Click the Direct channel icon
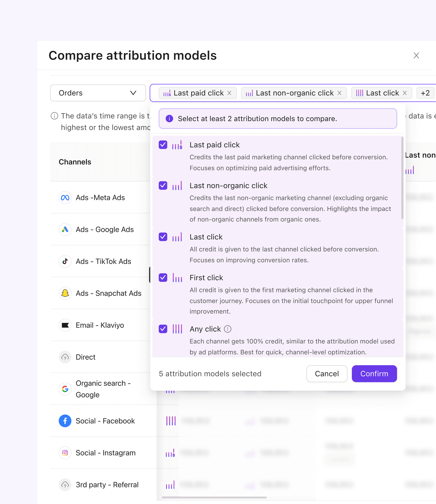The image size is (436, 504). point(65,357)
